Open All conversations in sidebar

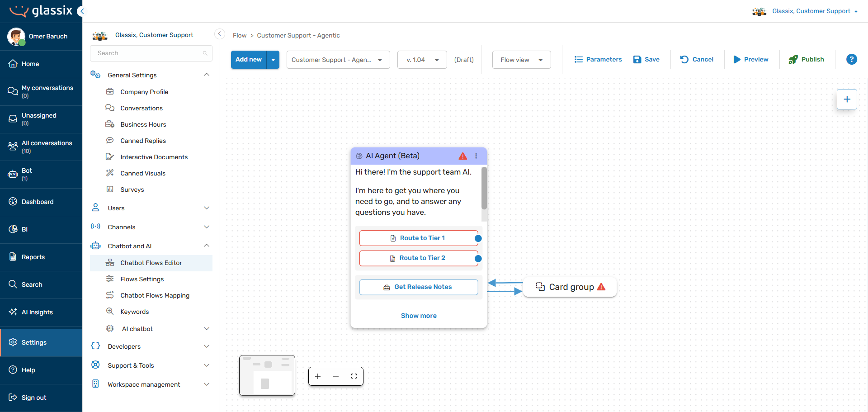point(41,147)
